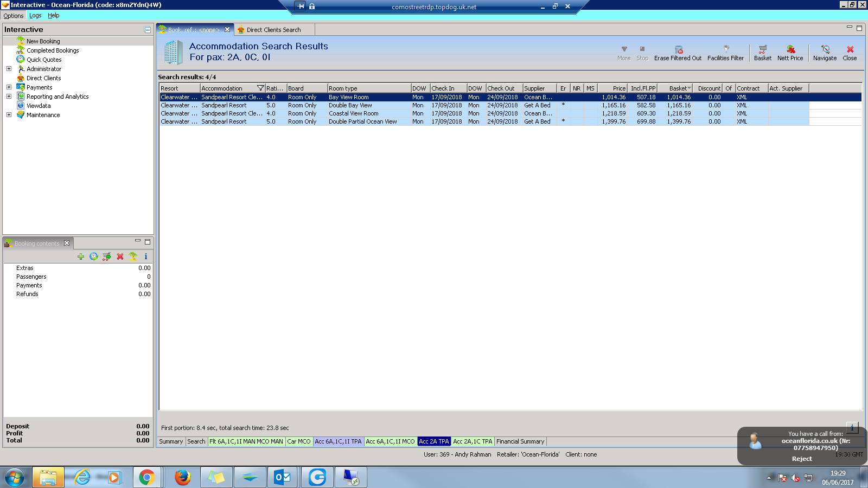Open Internet Explorer from the taskbar
This screenshot has width=868, height=488.
tap(82, 477)
